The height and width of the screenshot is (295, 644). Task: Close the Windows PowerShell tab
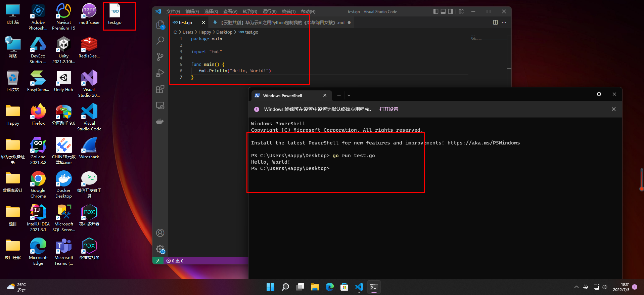325,95
